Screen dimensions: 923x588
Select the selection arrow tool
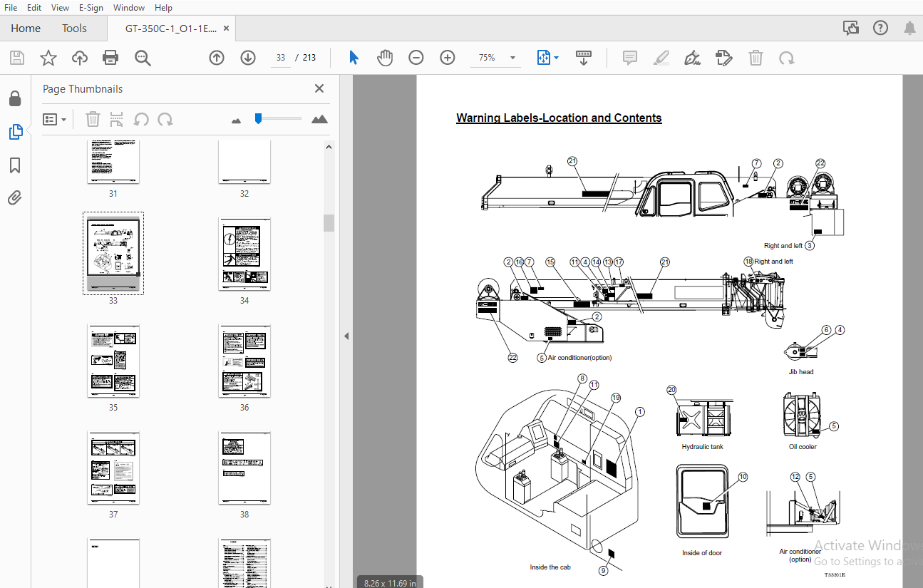[354, 58]
